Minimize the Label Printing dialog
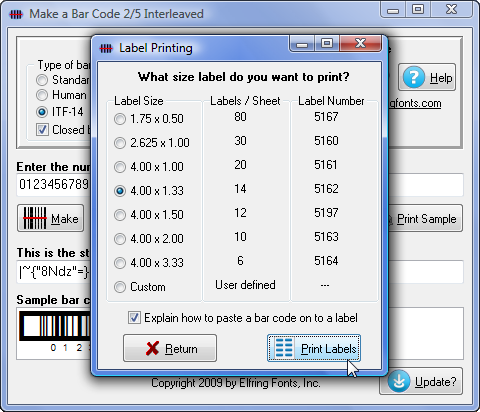The width and height of the screenshot is (480, 412). [x=302, y=44]
